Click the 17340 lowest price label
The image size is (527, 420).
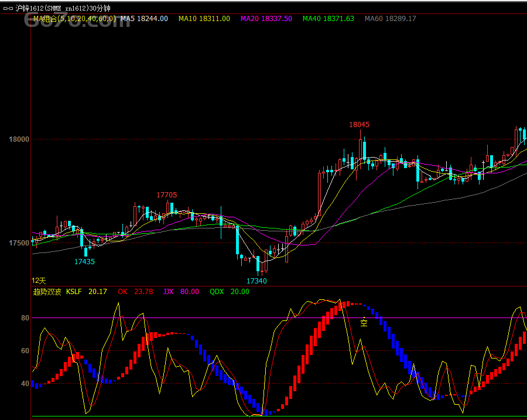tap(256, 281)
